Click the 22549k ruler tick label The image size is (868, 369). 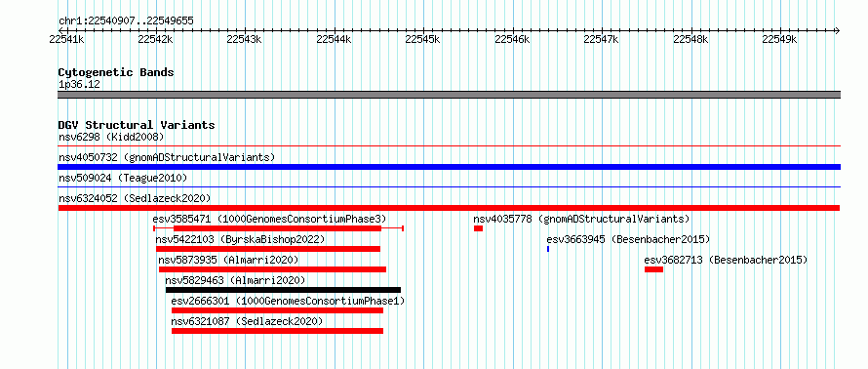[x=779, y=39]
